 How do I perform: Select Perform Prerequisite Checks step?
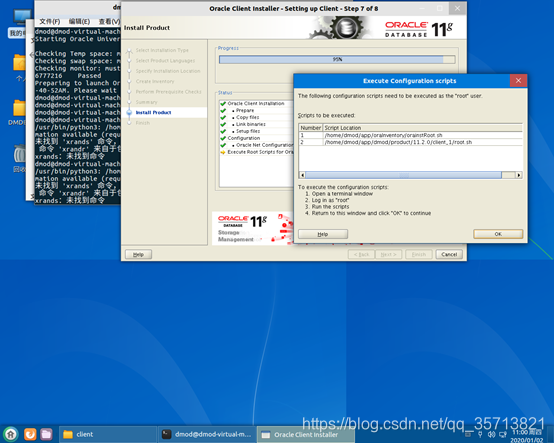169,91
